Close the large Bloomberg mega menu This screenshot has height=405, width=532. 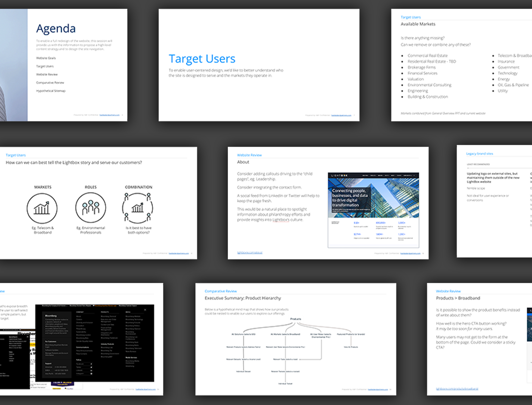pos(145,310)
